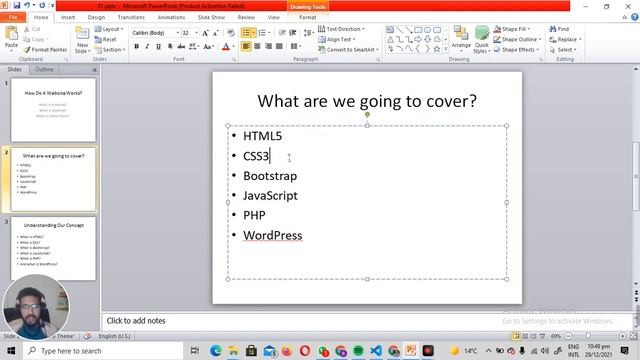Open the File backstage menu
This screenshot has width=640, height=360.
tap(13, 18)
